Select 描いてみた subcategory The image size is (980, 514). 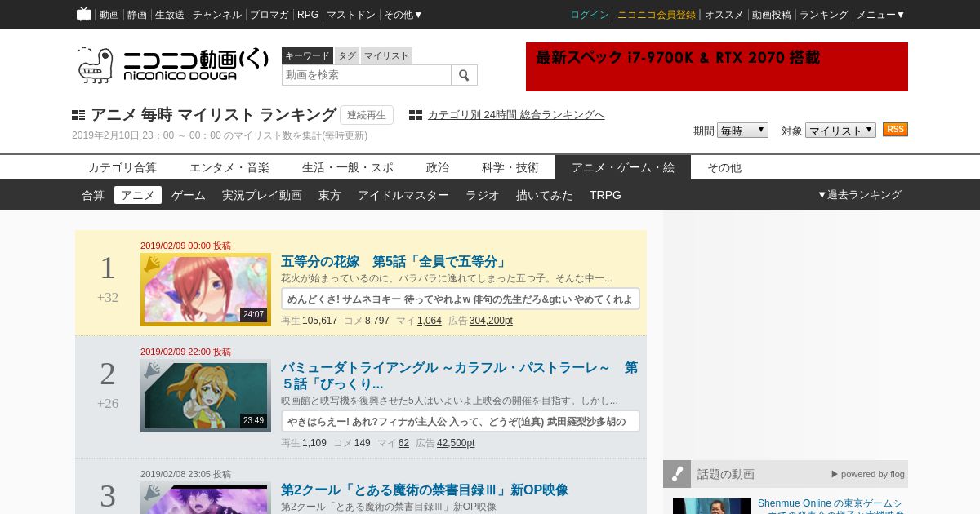545,195
